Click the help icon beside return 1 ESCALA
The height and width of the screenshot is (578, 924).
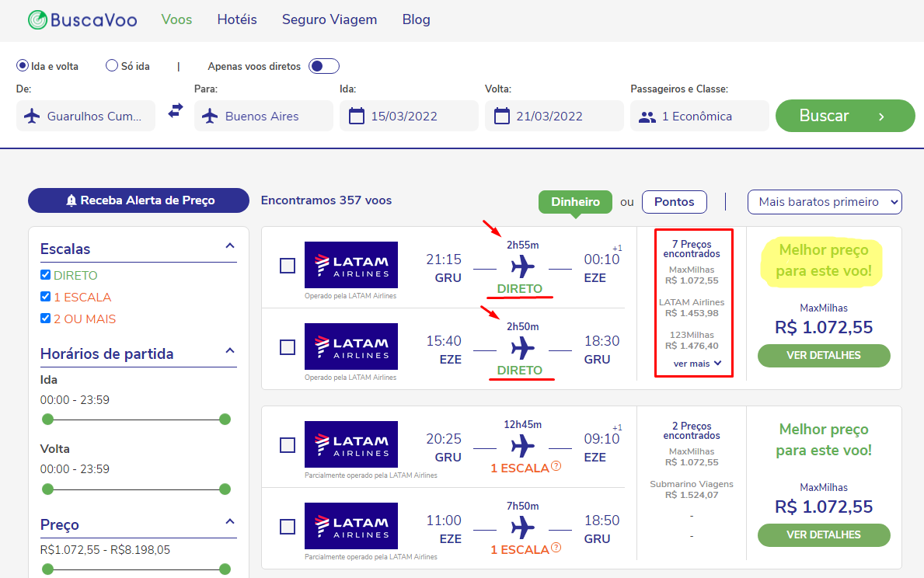556,548
